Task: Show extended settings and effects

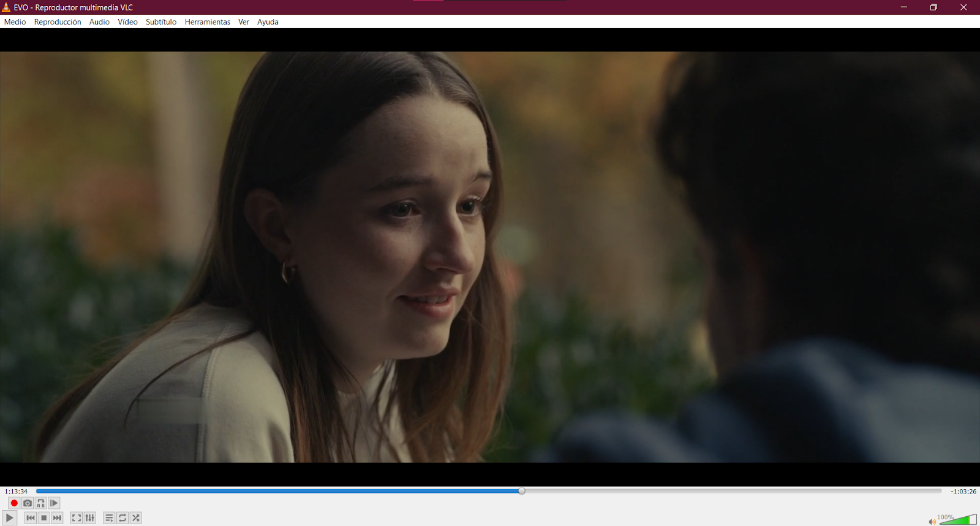Action: tap(90, 518)
